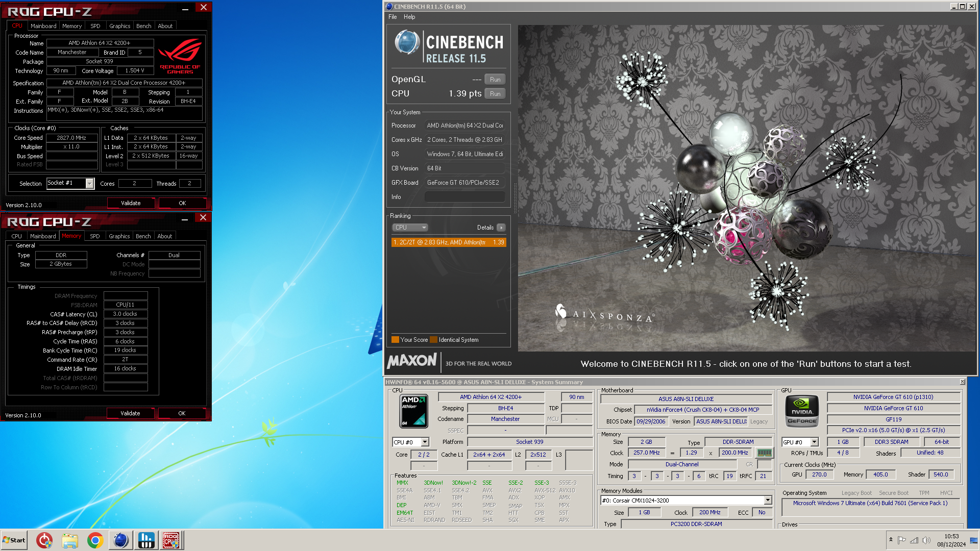The image size is (980, 551).
Task: Click the NVIDIA GeForce GT 610 (p1310) field
Action: tap(893, 397)
